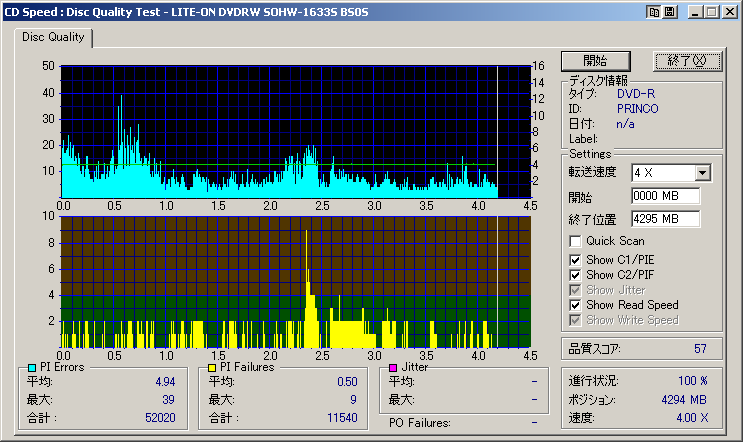
Task: Select the Disc Quality tab
Action: tap(53, 37)
